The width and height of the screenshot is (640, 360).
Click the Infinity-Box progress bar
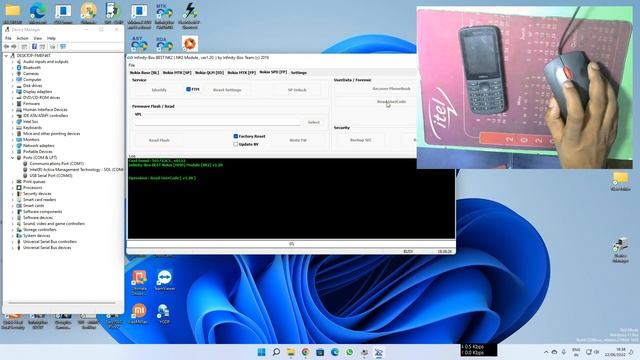(x=291, y=244)
